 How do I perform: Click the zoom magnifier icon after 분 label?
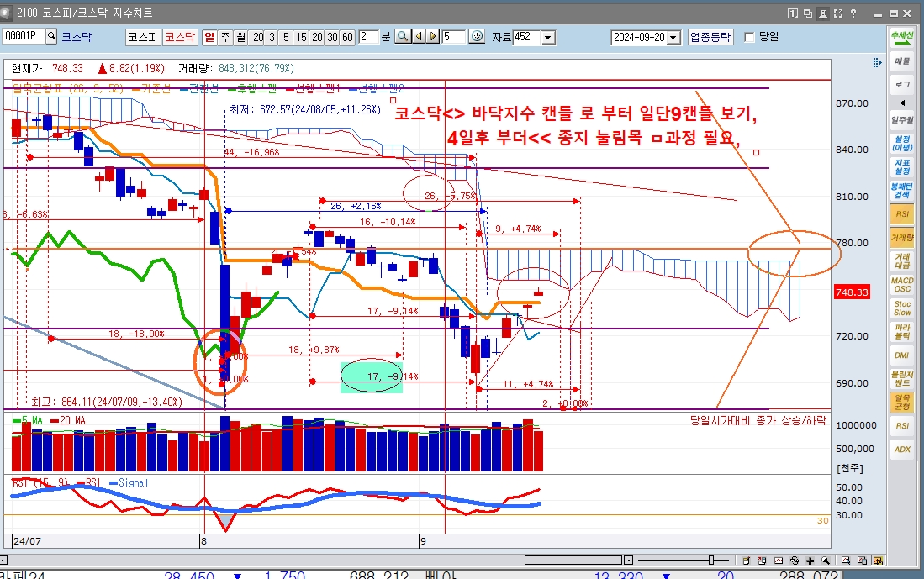point(403,37)
